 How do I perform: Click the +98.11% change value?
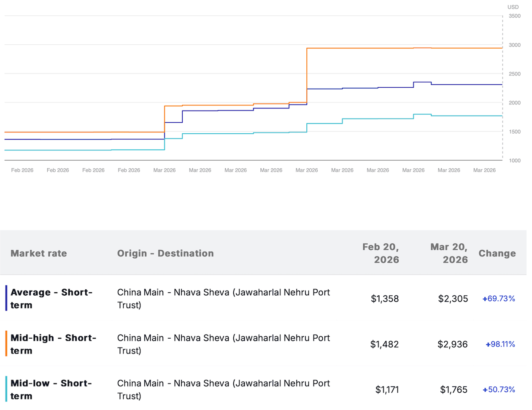click(500, 344)
